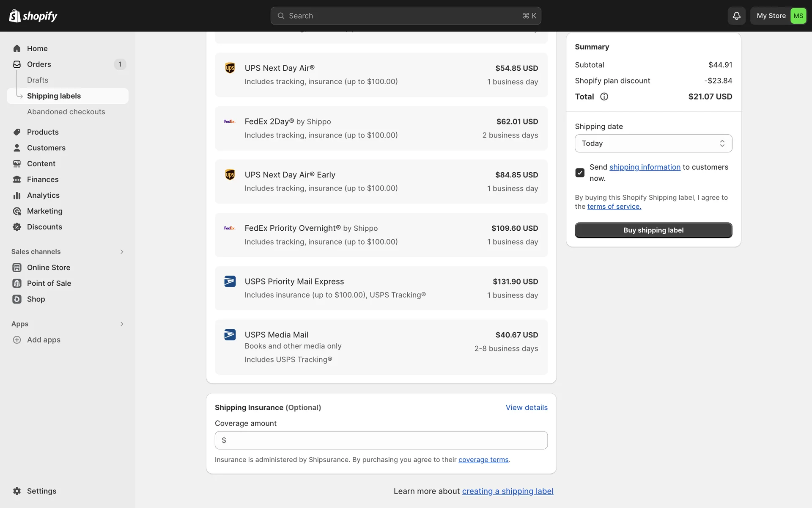Go to Abandoned checkouts
This screenshot has width=812, height=508.
66,112
